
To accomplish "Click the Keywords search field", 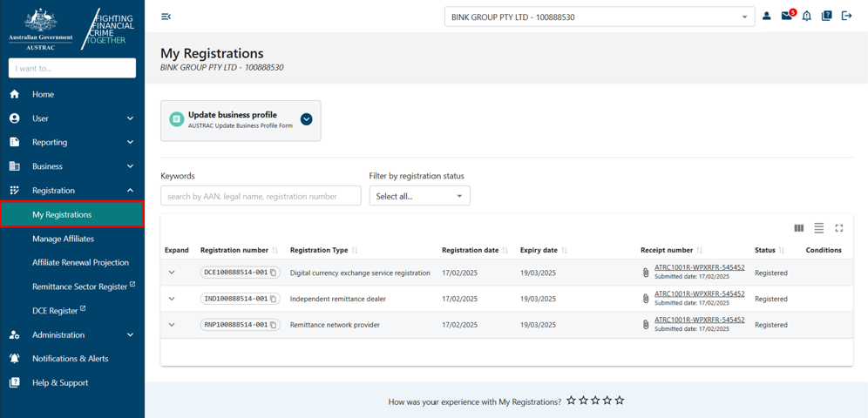I will coord(261,196).
